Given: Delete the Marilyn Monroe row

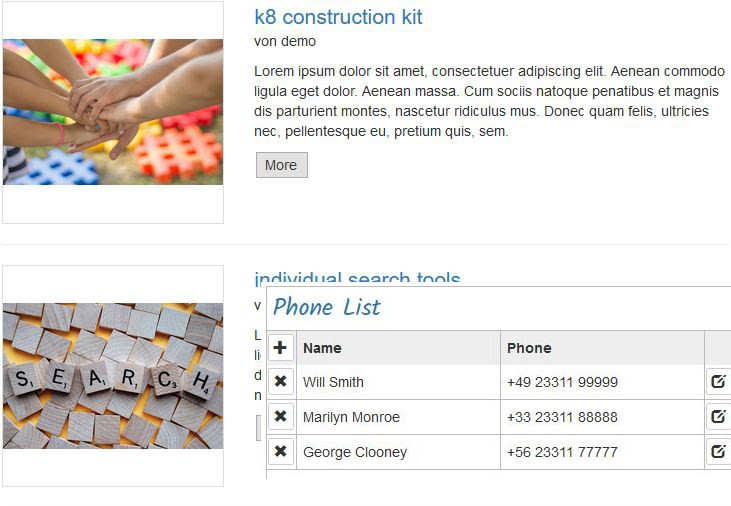Looking at the screenshot, I should pyautogui.click(x=281, y=416).
